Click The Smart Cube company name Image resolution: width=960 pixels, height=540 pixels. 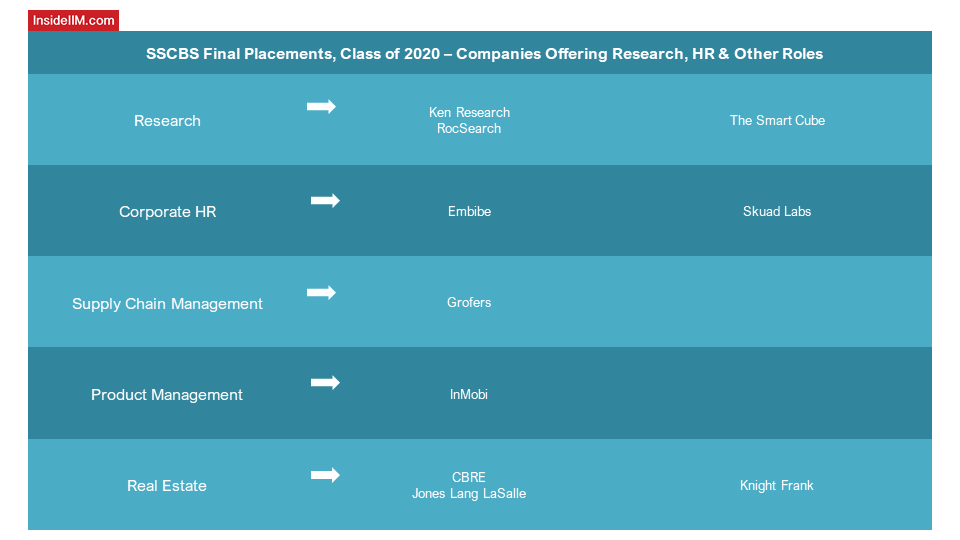click(777, 121)
